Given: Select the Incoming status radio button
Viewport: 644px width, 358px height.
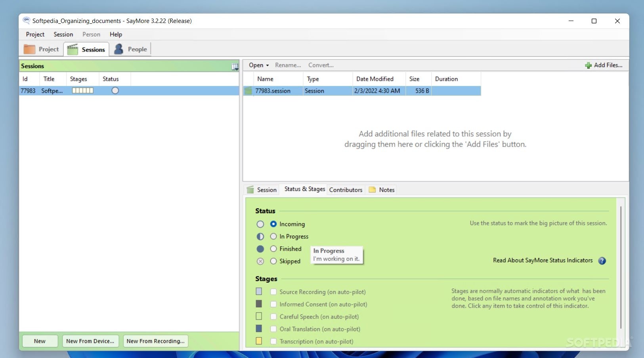Looking at the screenshot, I should (x=273, y=224).
